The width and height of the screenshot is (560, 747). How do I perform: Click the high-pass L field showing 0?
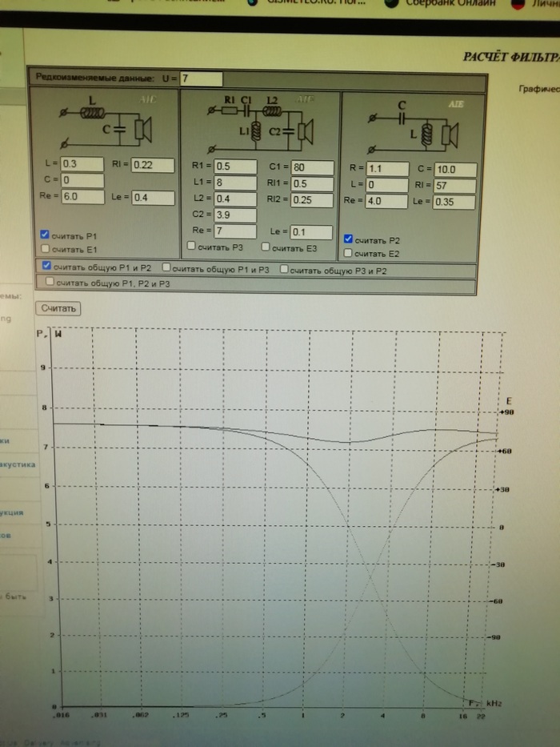(x=386, y=185)
